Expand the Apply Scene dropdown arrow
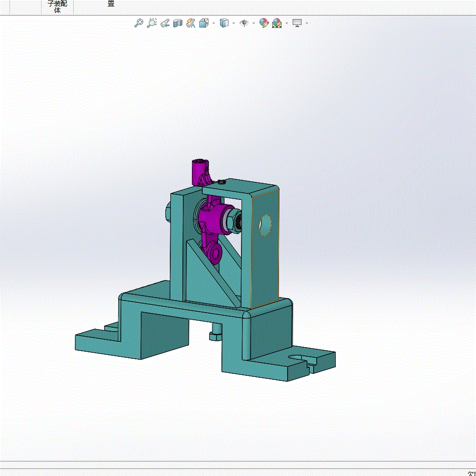476x476 pixels. tap(287, 23)
